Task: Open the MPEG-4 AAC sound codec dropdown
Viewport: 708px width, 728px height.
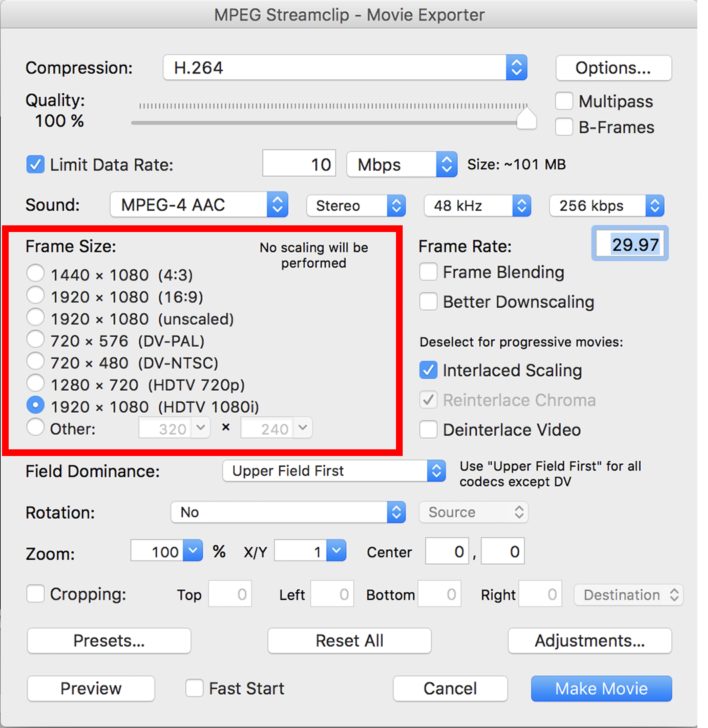Action: pyautogui.click(x=199, y=205)
